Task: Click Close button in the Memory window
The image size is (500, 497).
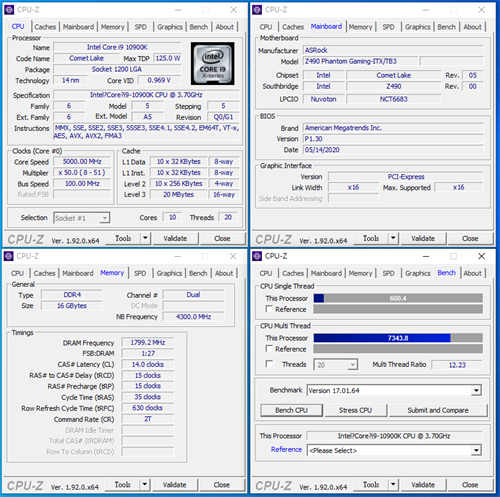Action: (x=222, y=484)
